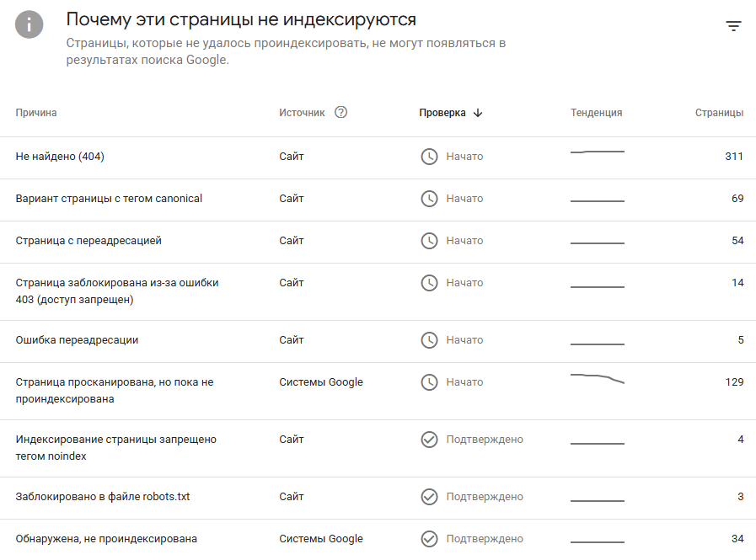Click trend sparkline for Страница просканирована row
This screenshot has width=756, height=560.
[598, 378]
